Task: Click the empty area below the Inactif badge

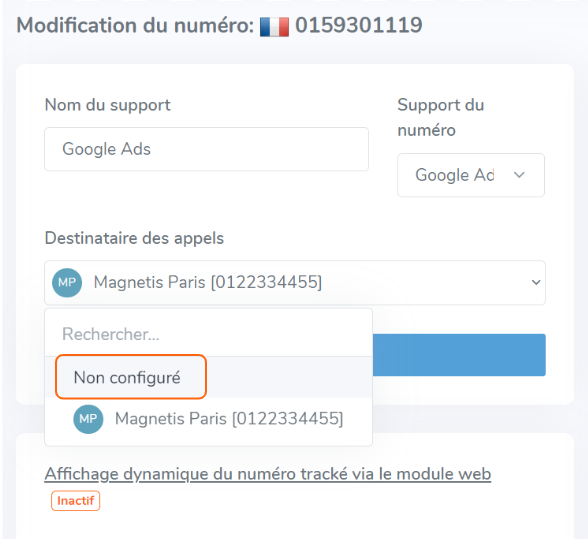Action: click(x=295, y=525)
